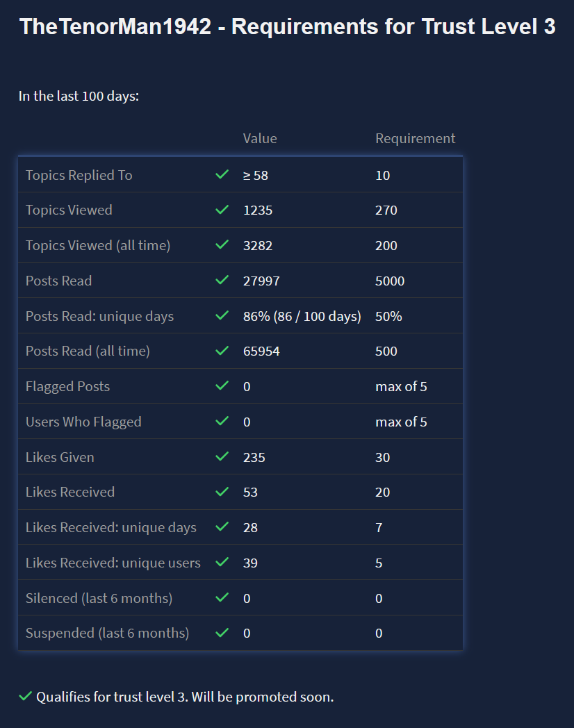Click the Likes Received row label

click(70, 492)
